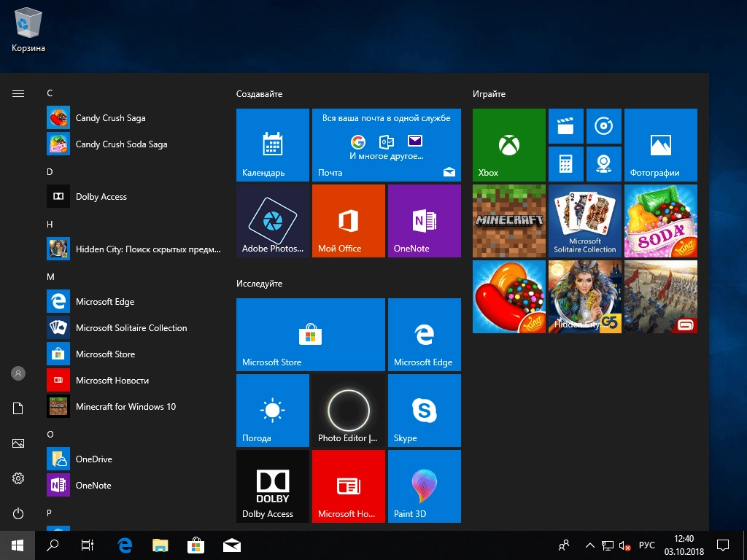The image size is (747, 560).
Task: Open the Candy Crush Soda tile
Action: pos(661,221)
